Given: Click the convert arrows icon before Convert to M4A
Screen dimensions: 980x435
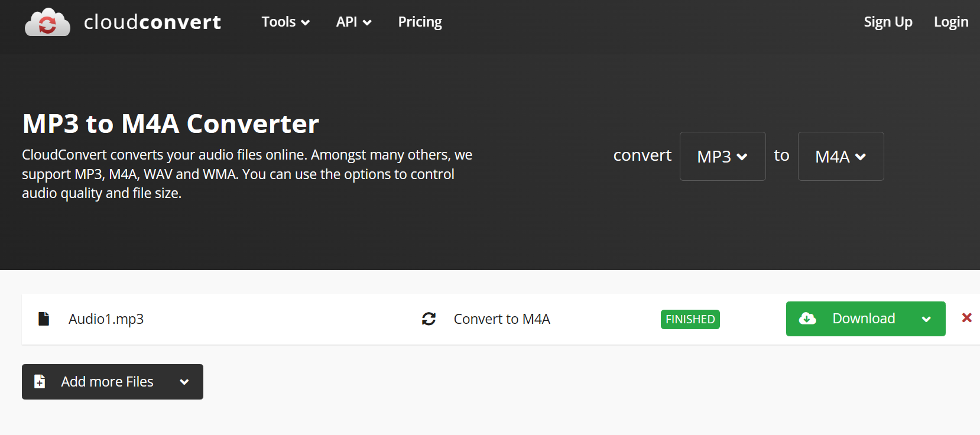Looking at the screenshot, I should point(429,319).
